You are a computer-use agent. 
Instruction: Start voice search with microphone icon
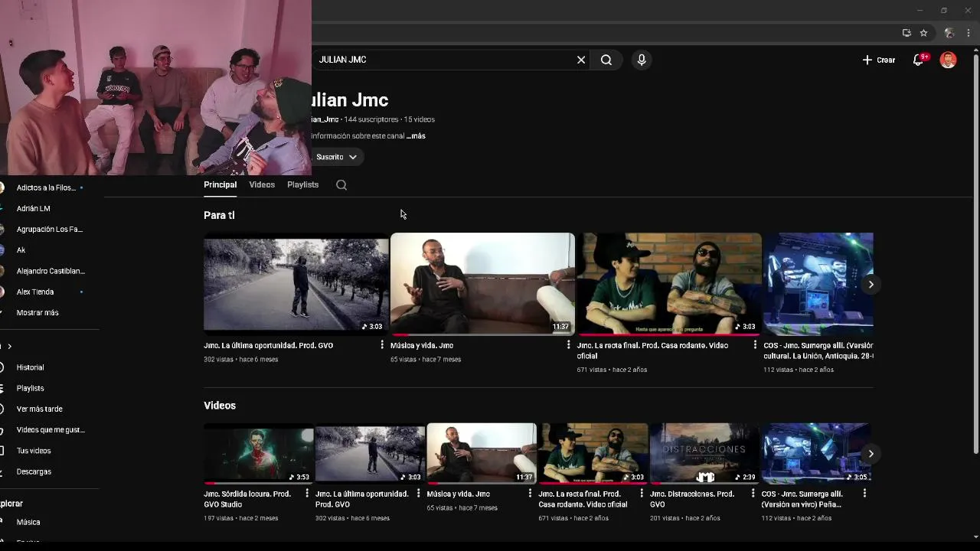(x=642, y=60)
